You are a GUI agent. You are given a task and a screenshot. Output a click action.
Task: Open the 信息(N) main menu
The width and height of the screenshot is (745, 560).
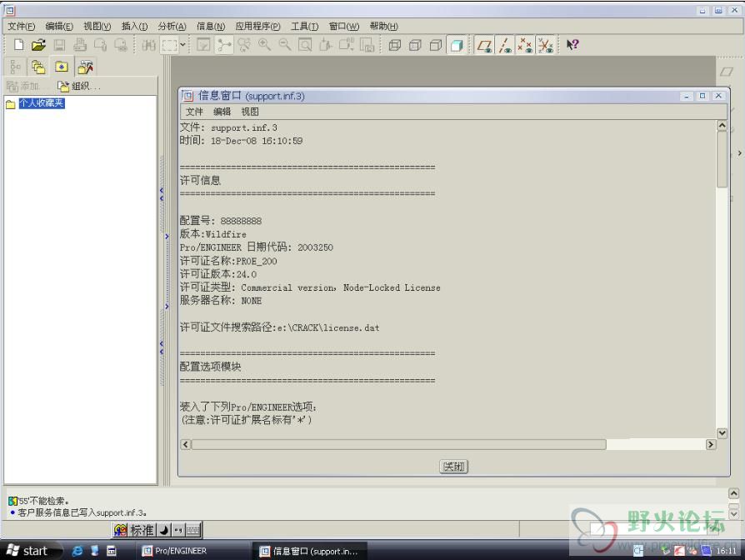pyautogui.click(x=211, y=27)
